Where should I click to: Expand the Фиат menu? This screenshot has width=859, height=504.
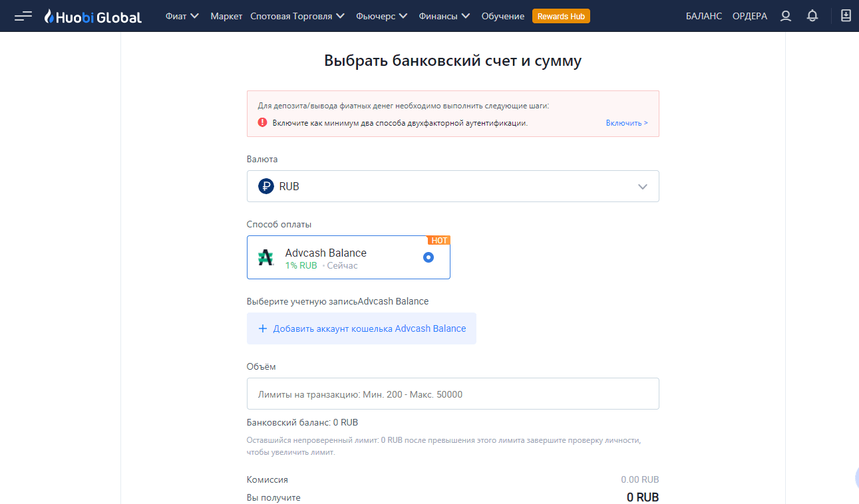(x=182, y=16)
